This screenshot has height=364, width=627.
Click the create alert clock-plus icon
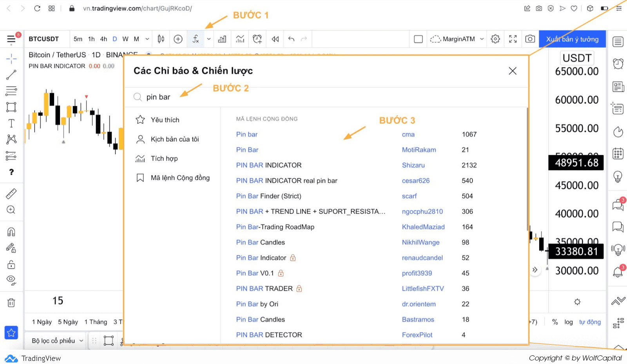click(257, 39)
